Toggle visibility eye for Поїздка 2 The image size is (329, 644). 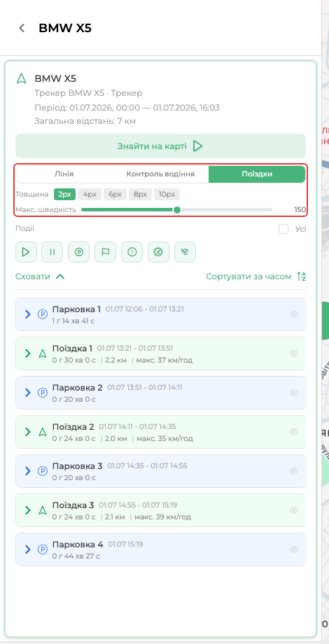click(294, 432)
